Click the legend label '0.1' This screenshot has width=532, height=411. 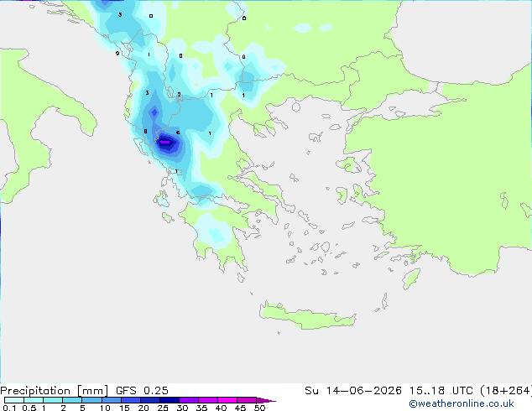pos(9,408)
